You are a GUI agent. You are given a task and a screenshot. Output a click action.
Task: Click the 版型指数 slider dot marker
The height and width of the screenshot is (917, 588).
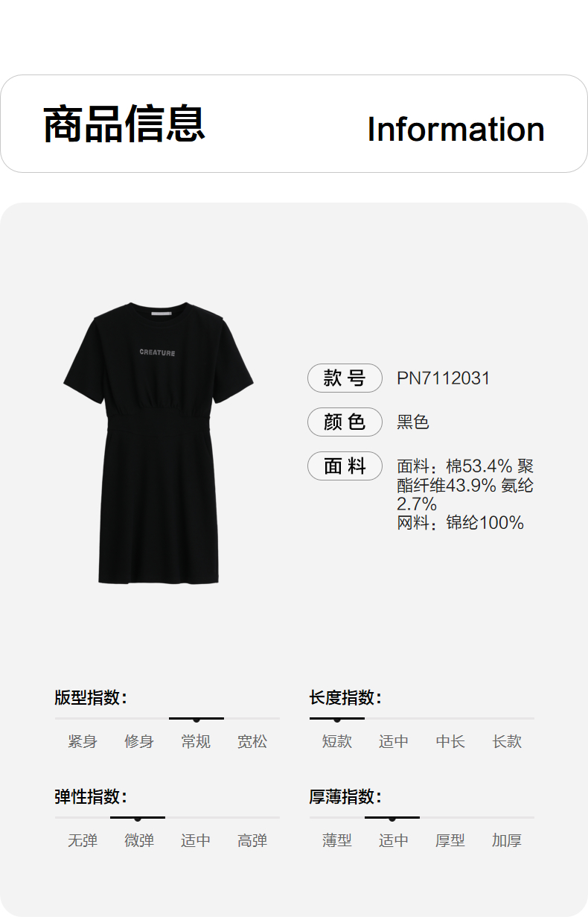(196, 720)
